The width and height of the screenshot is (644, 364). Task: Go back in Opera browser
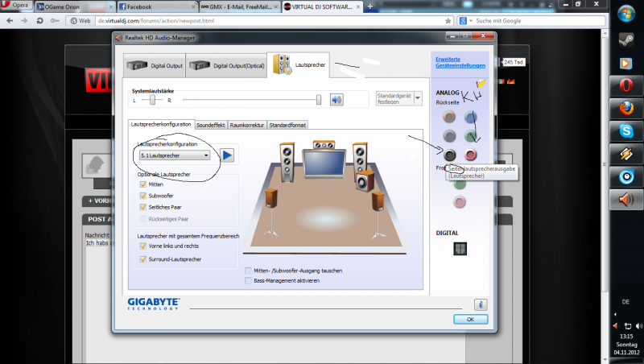[x=10, y=21]
